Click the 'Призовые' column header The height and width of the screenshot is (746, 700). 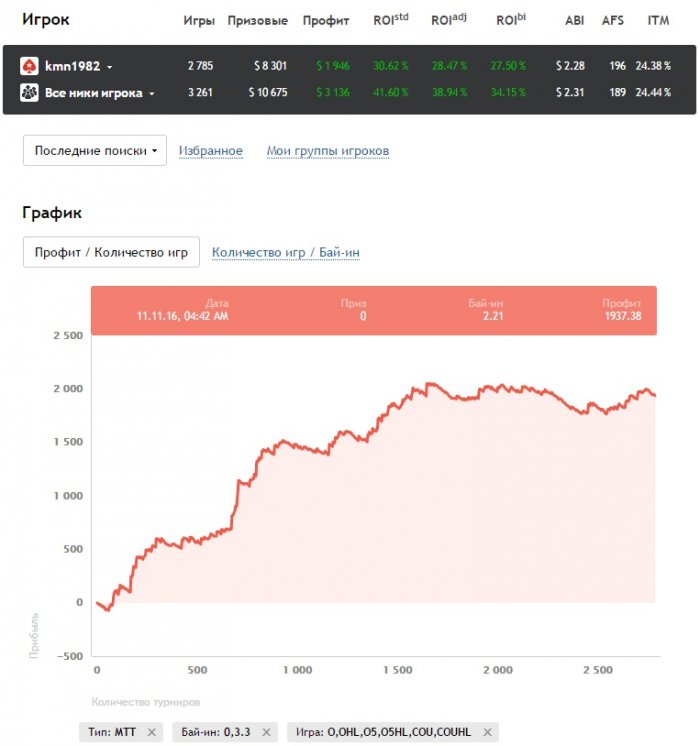(258, 21)
